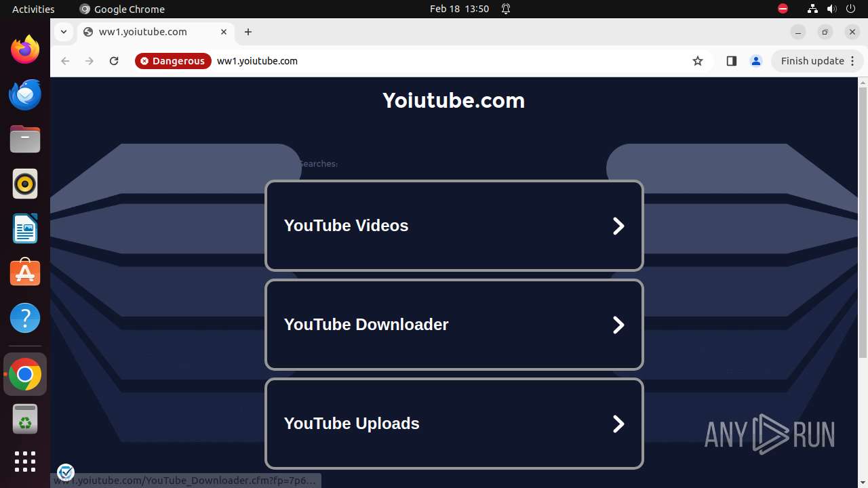Toggle Chrome side panel
868x488 pixels.
click(731, 61)
